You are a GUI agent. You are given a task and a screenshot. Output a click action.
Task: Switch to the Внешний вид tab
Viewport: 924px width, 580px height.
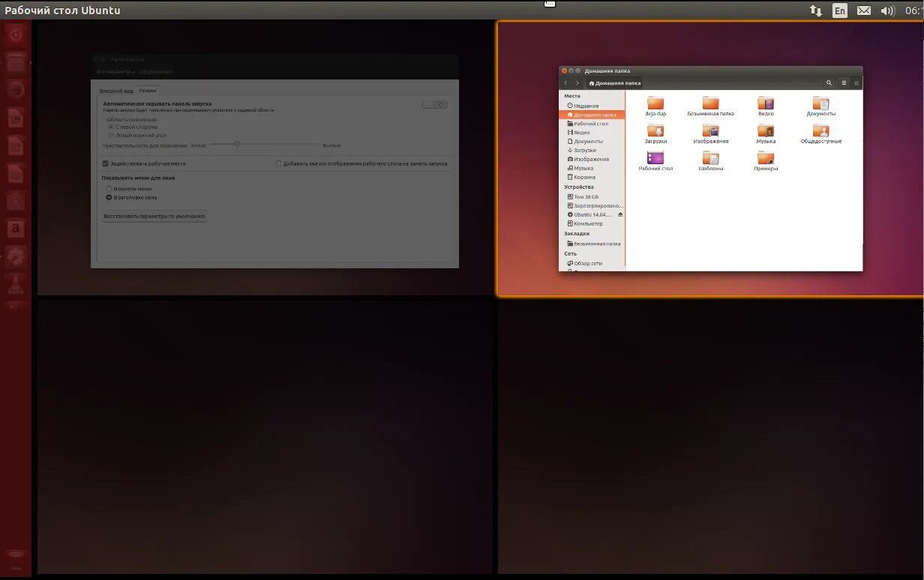(x=117, y=91)
